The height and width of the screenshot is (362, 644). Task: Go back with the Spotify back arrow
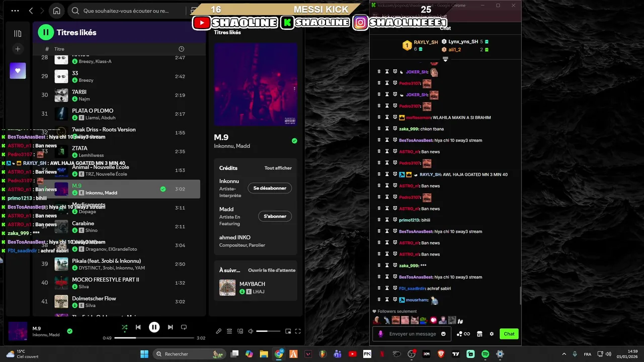(x=31, y=11)
